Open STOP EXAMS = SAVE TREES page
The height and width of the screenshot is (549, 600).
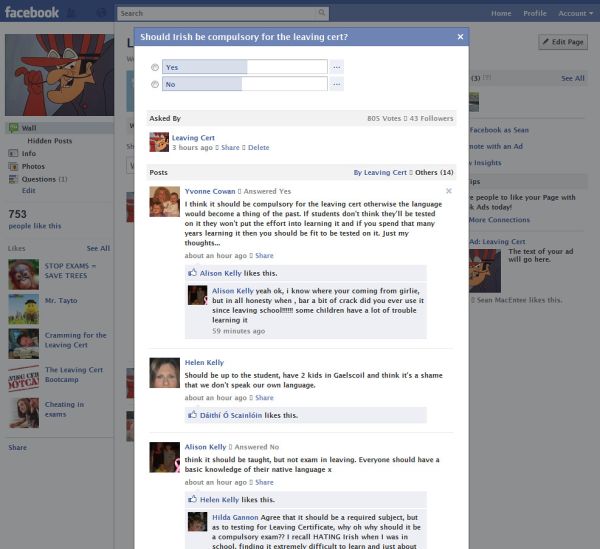[70, 270]
